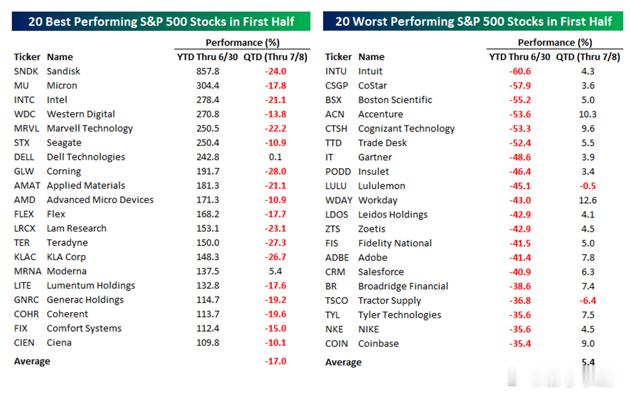631x394 pixels.
Task: Click the Workday QTD value 12.6
Action: pyautogui.click(x=588, y=200)
